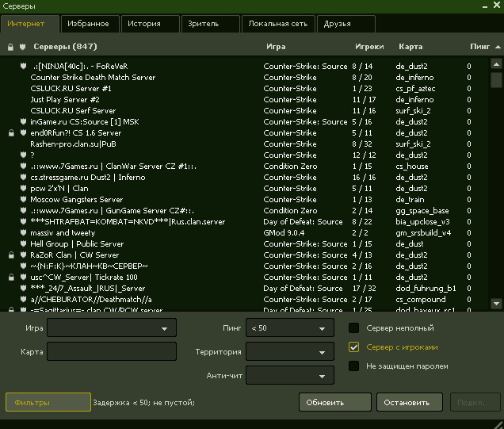504x429 pixels.
Task: Select 'Counter Strike Death Match Server' row
Action: tap(244, 77)
